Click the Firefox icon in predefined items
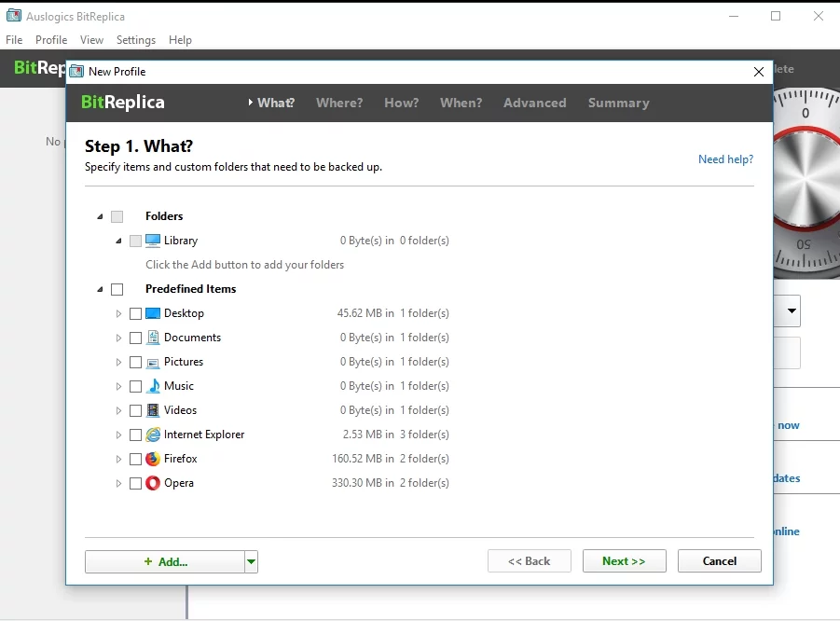Viewport: 840px width, 621px height. pyautogui.click(x=153, y=459)
